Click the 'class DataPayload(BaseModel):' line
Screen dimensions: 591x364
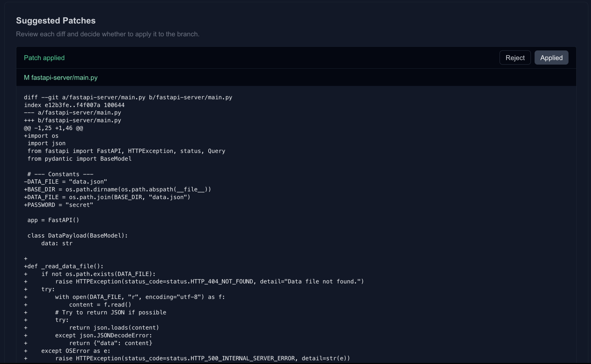point(78,236)
